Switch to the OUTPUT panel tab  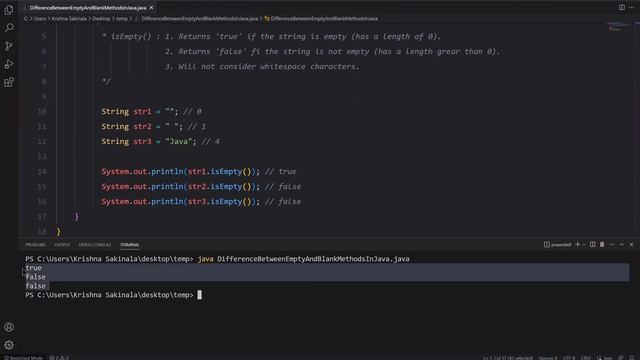pyautogui.click(x=62, y=245)
